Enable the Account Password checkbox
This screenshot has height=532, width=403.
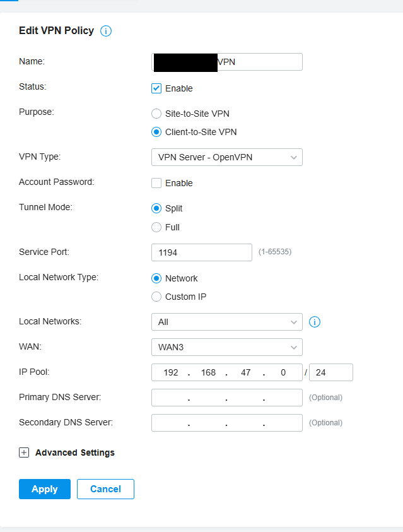(x=156, y=183)
